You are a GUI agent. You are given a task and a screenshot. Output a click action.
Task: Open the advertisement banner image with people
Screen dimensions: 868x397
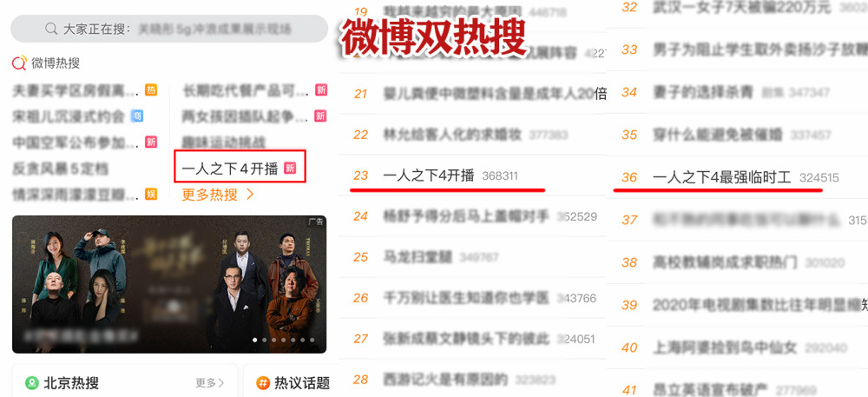(169, 284)
